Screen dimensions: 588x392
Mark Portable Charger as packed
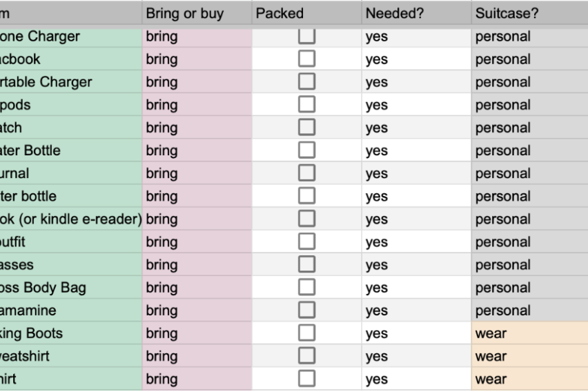(306, 82)
